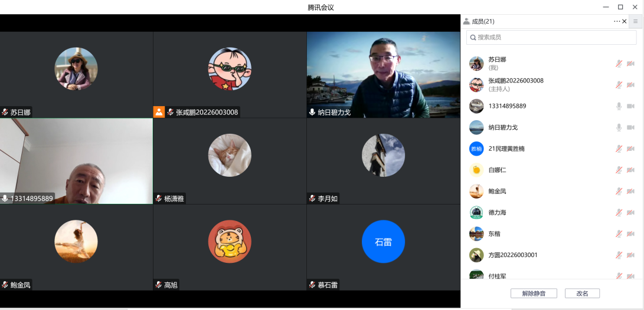The image size is (644, 310).
Task: Click the microphone icon beside 13314895889 in member list
Action: click(x=619, y=106)
